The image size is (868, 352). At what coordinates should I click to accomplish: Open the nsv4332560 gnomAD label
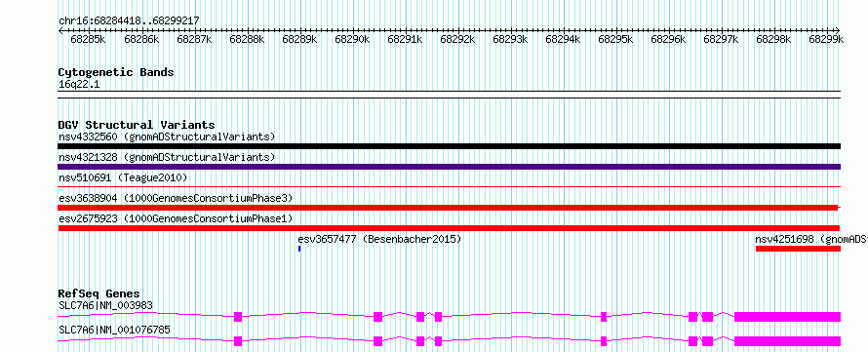pos(167,137)
